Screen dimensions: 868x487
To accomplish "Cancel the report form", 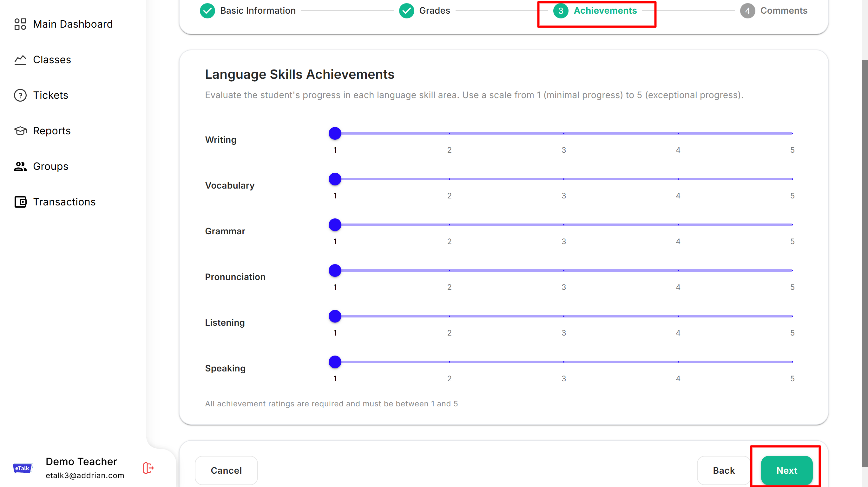I will 226,470.
